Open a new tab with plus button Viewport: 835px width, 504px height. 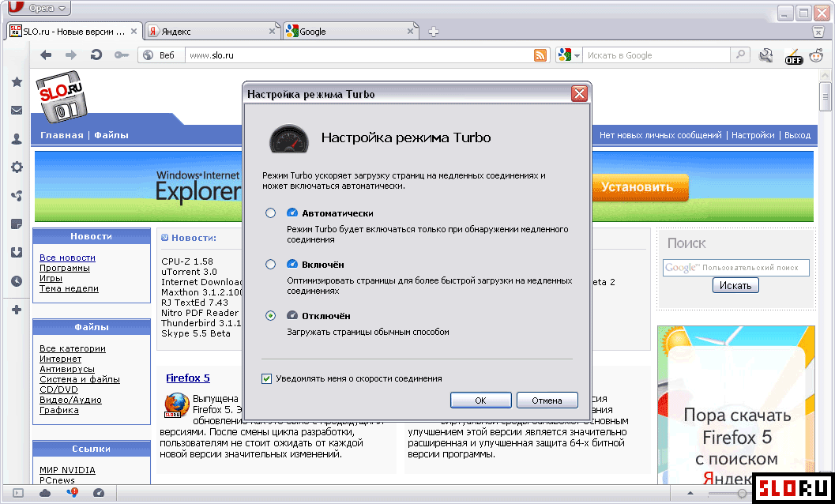point(434,32)
